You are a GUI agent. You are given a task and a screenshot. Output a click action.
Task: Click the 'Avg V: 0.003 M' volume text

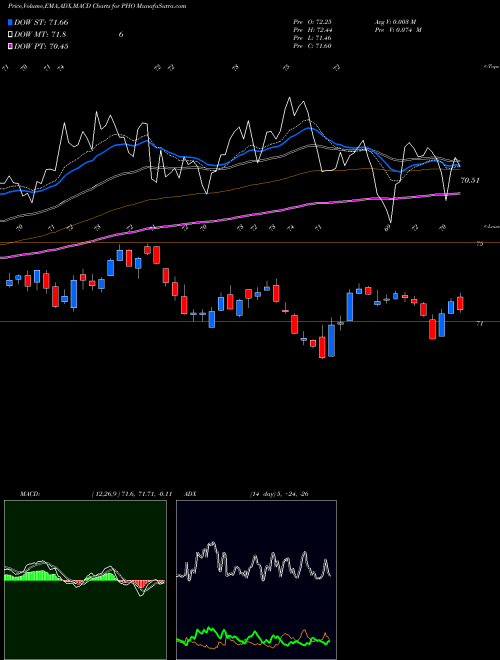395,21
